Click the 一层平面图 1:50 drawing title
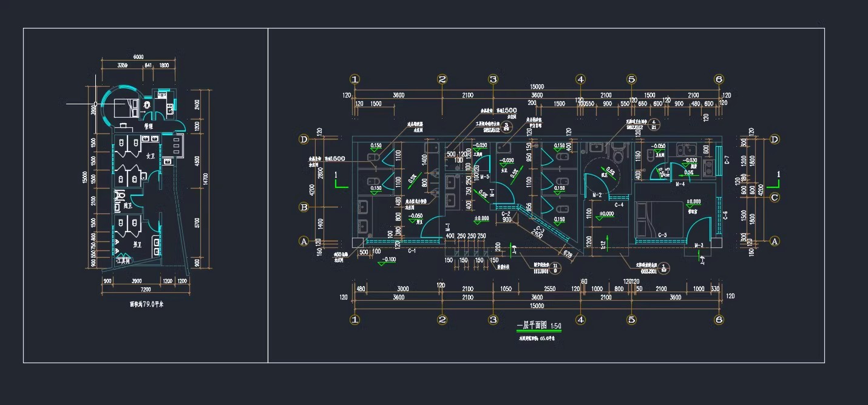868x405 pixels. click(538, 326)
